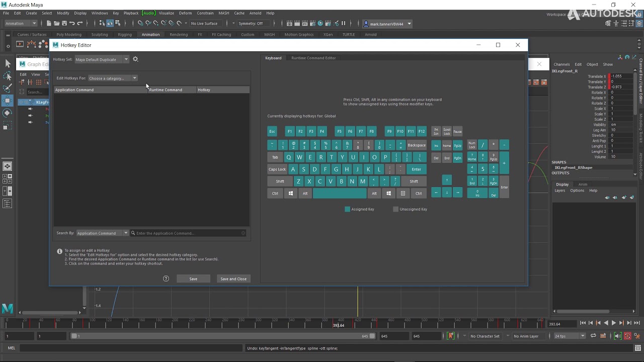Screen dimensions: 644x362
Task: Toggle sound mute speaker icon
Action: coord(618,336)
